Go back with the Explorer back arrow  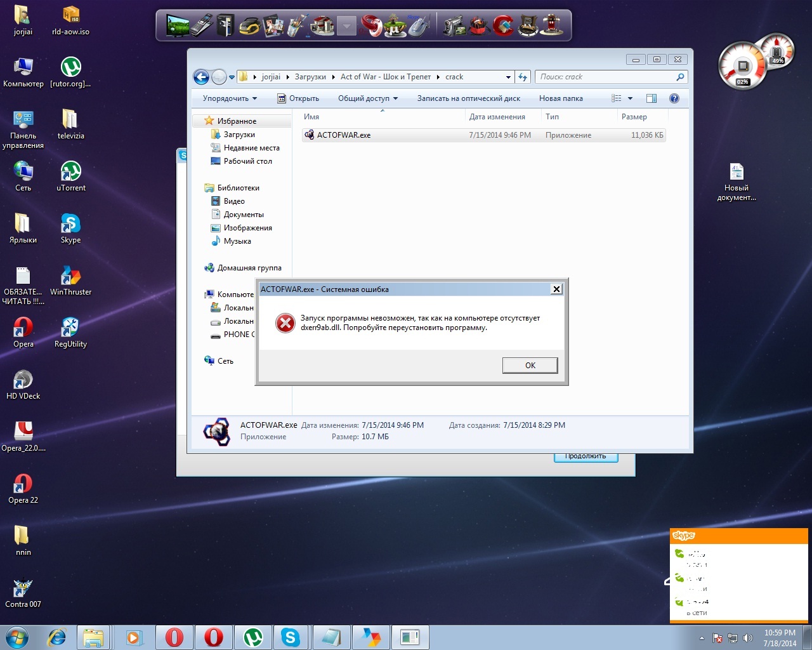tap(201, 77)
